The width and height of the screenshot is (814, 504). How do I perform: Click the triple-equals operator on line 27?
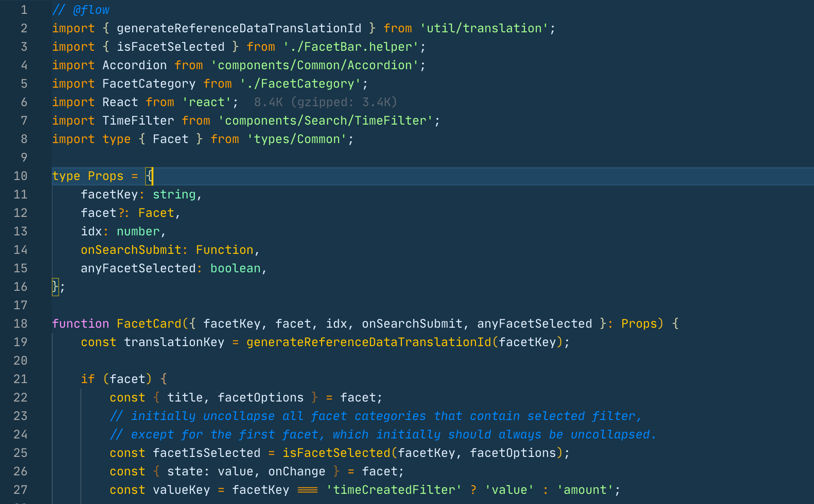point(308,490)
